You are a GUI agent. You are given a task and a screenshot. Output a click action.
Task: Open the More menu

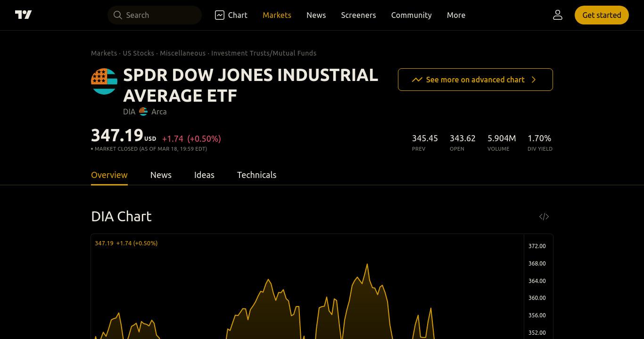point(456,15)
